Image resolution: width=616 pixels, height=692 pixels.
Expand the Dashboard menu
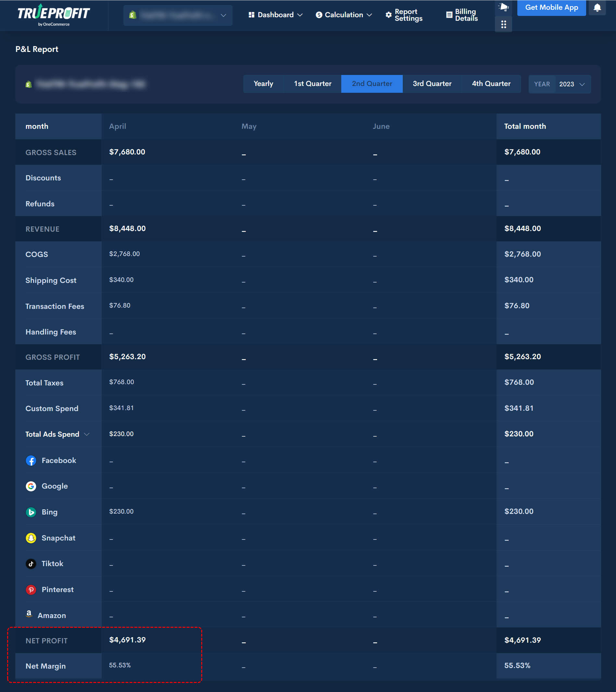coord(275,15)
